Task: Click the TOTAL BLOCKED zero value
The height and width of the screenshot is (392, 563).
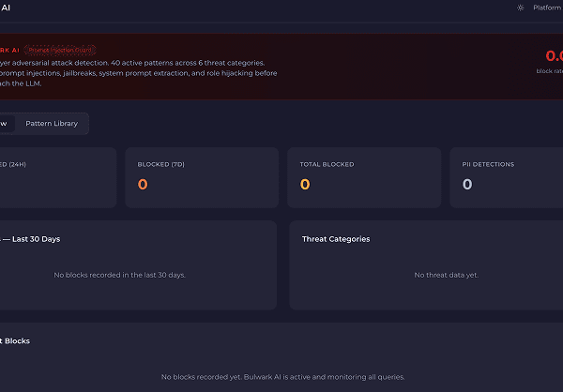Action: pos(305,184)
